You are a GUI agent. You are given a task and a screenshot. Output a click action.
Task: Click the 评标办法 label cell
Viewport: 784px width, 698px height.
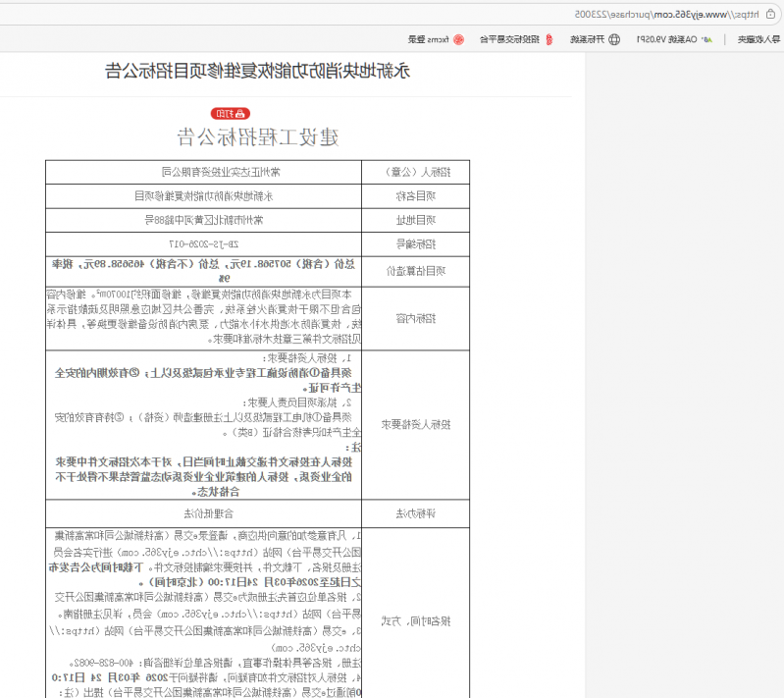click(x=415, y=513)
